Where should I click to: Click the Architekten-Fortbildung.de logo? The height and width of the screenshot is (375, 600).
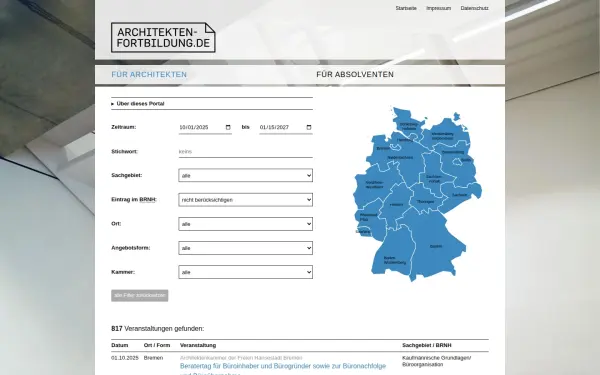point(163,38)
